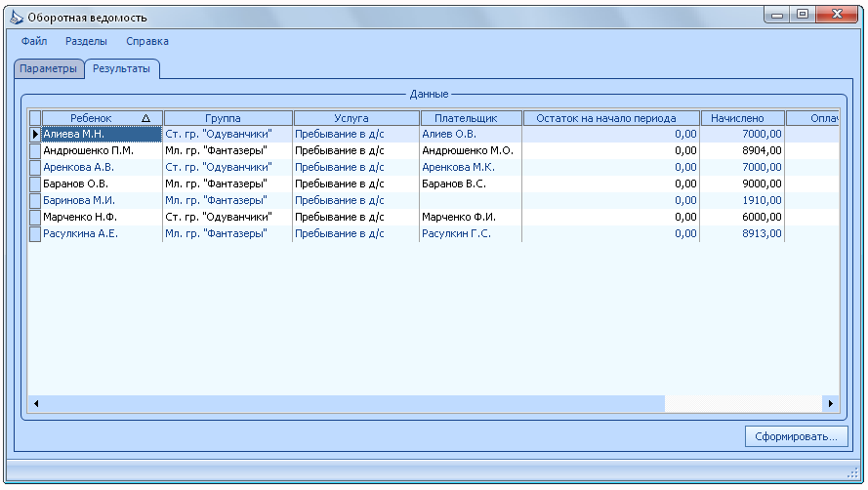Click payer Марченко Ф.И.

tap(471, 217)
